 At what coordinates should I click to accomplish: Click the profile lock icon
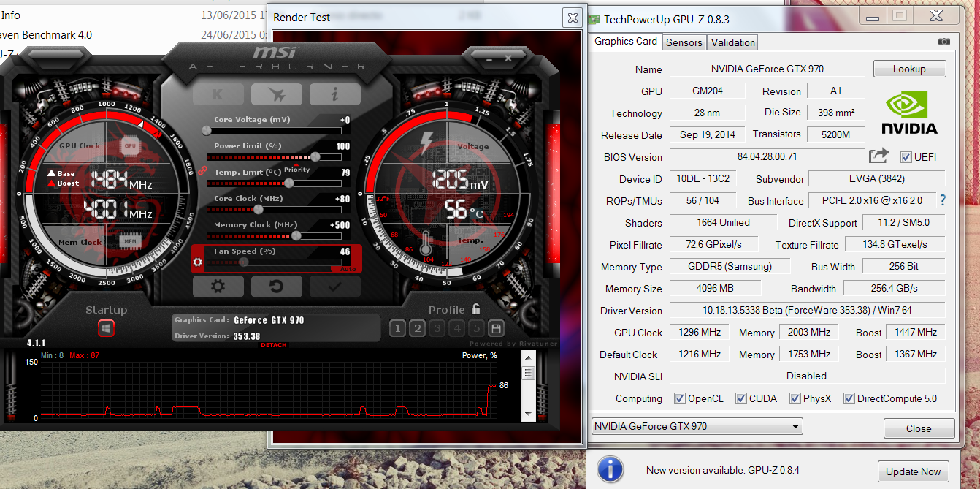pyautogui.click(x=476, y=309)
